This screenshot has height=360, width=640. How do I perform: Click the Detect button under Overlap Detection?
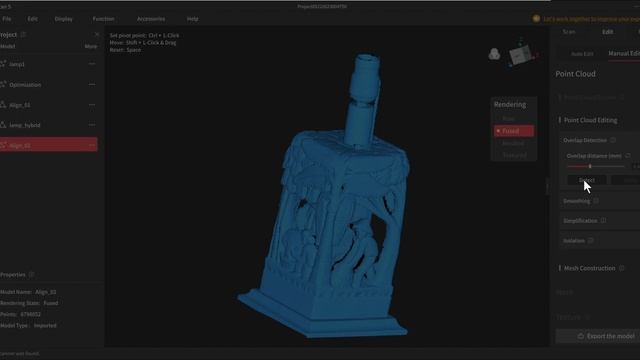click(587, 180)
